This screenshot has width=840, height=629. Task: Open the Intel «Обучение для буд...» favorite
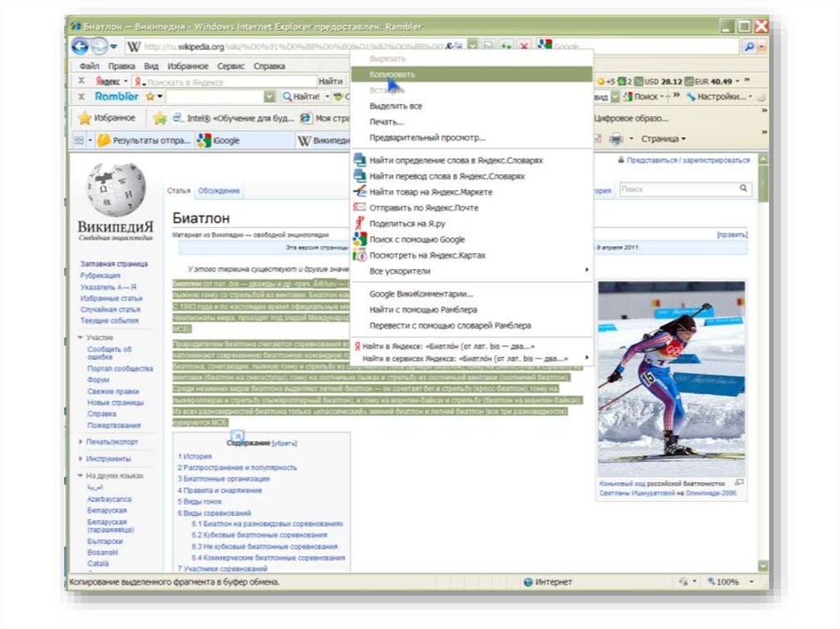234,118
